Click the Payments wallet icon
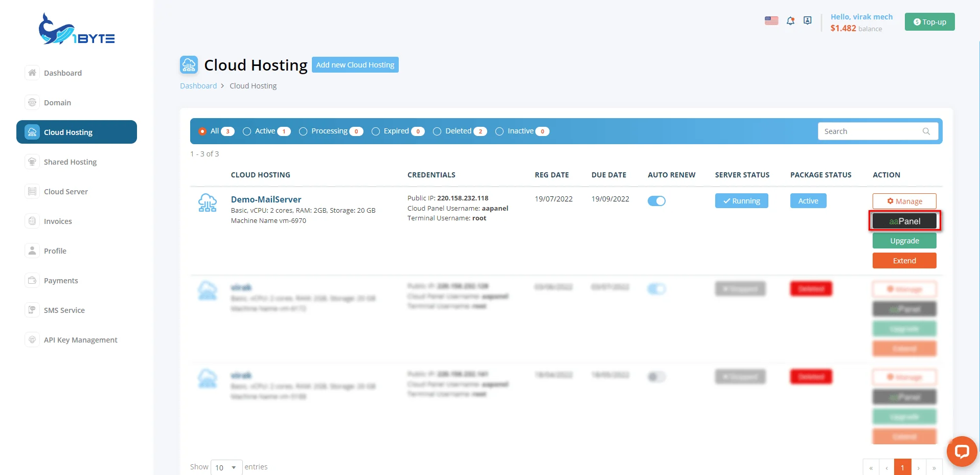Screen dimensions: 980x475 pyautogui.click(x=32, y=280)
